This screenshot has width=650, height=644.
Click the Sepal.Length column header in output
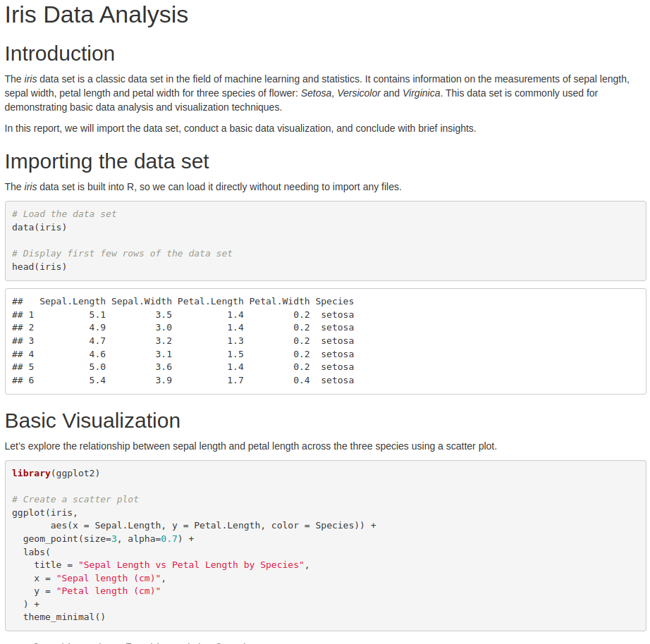pos(73,302)
